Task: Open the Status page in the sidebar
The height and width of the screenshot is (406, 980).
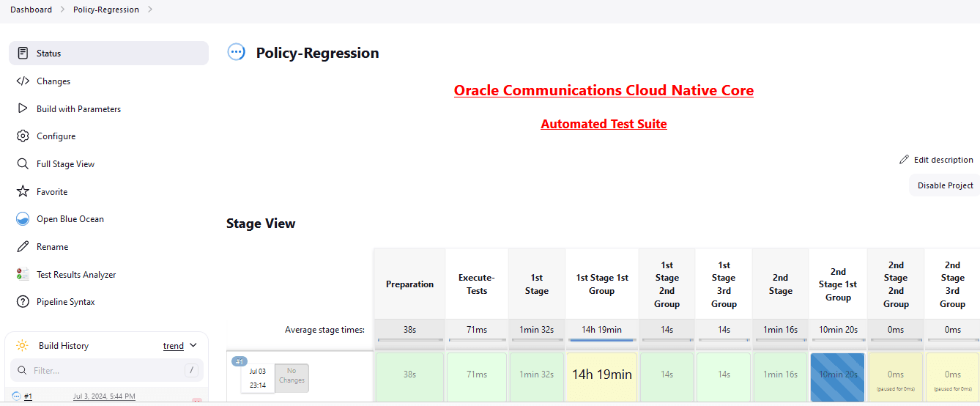Action: point(108,53)
